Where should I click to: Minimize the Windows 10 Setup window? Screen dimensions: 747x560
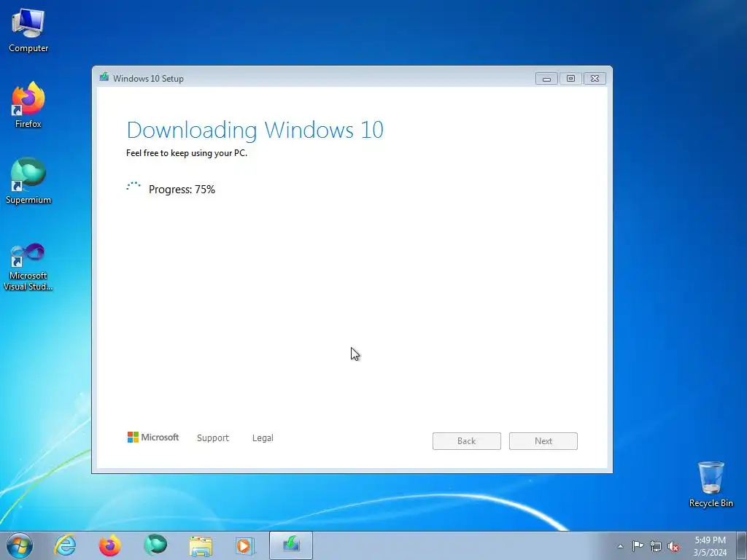pos(546,79)
